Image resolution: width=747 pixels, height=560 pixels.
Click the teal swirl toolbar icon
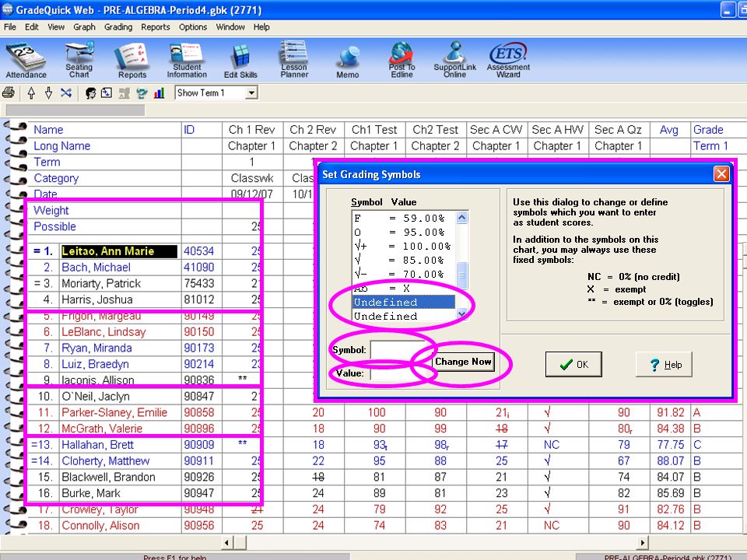point(142,93)
